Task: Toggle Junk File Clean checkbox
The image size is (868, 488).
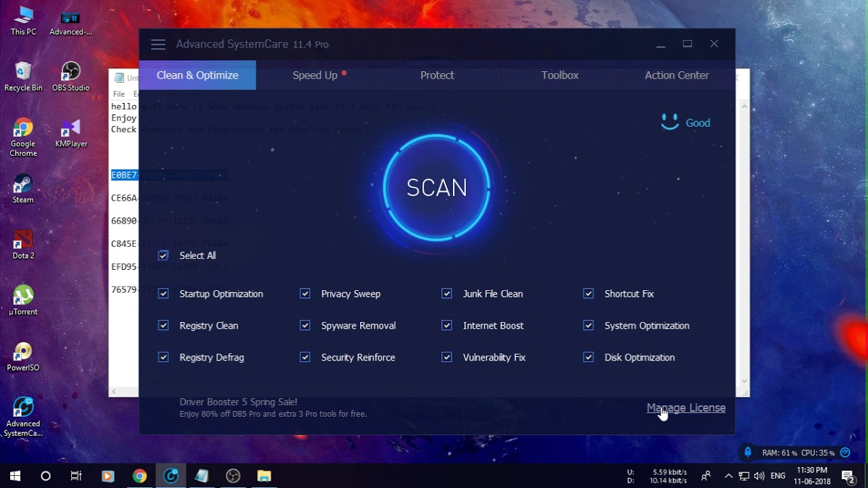Action: pyautogui.click(x=447, y=293)
